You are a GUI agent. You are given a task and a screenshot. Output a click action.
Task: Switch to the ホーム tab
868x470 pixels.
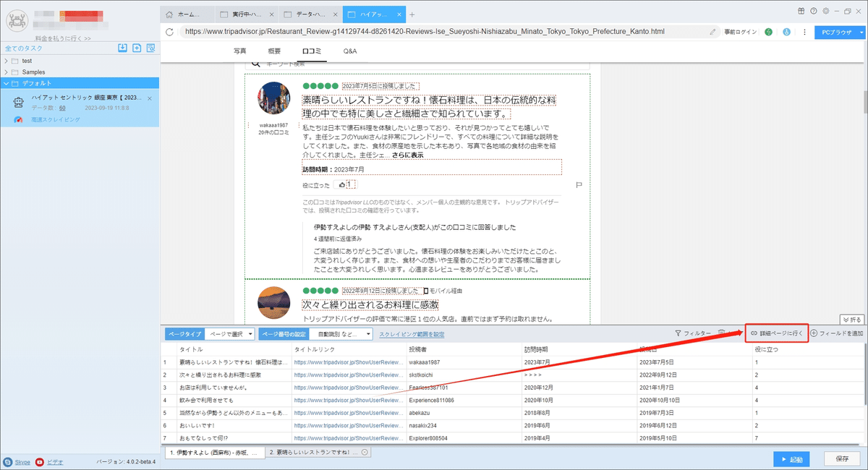[187, 14]
